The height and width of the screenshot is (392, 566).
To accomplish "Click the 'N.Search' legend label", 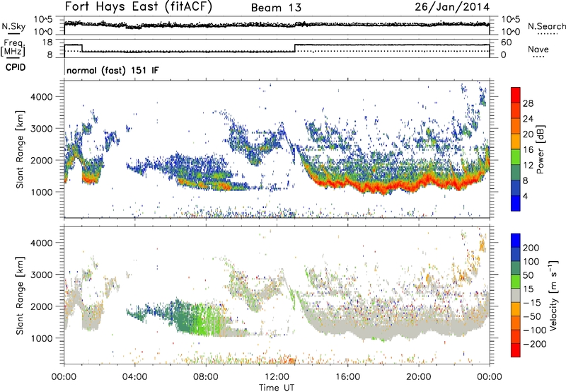I will 546,26.
